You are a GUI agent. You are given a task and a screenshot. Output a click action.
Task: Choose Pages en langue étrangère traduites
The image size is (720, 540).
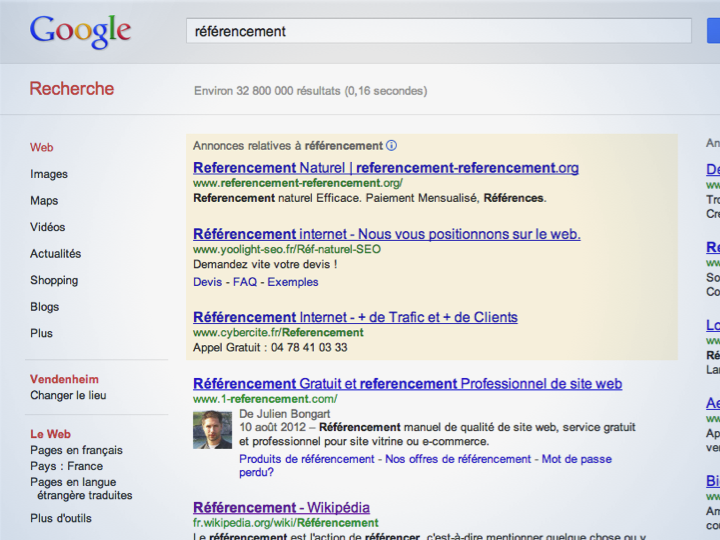pos(81,489)
